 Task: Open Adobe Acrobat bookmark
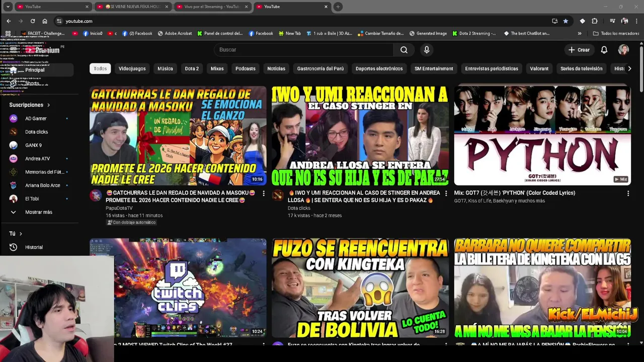[x=175, y=34]
